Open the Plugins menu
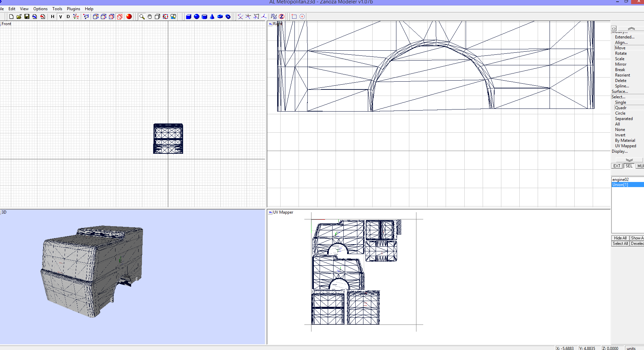Image resolution: width=644 pixels, height=350 pixels. [73, 9]
